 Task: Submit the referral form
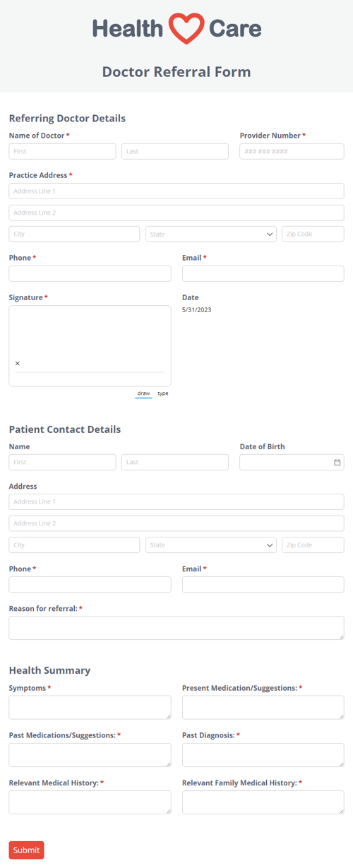(x=26, y=850)
